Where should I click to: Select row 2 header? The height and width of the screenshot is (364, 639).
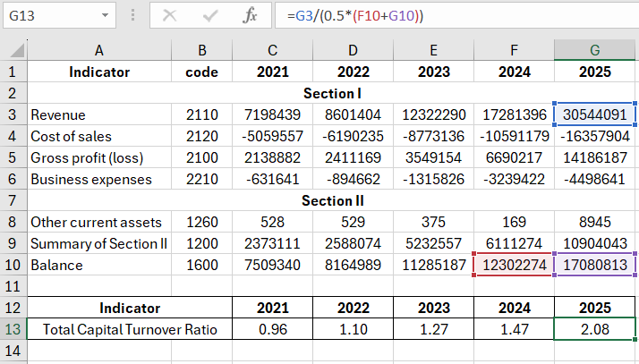coord(13,93)
